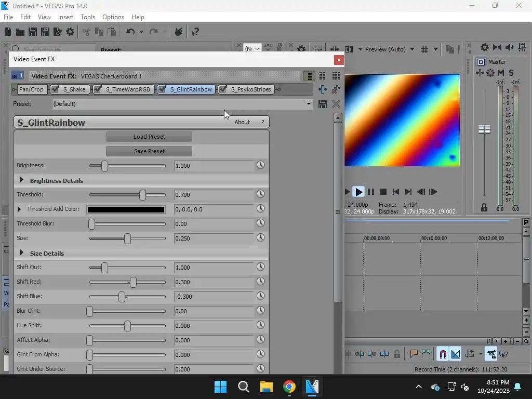Screen dimensions: 532x399
Task: Open the Preset dropdown list
Action: tap(309, 104)
